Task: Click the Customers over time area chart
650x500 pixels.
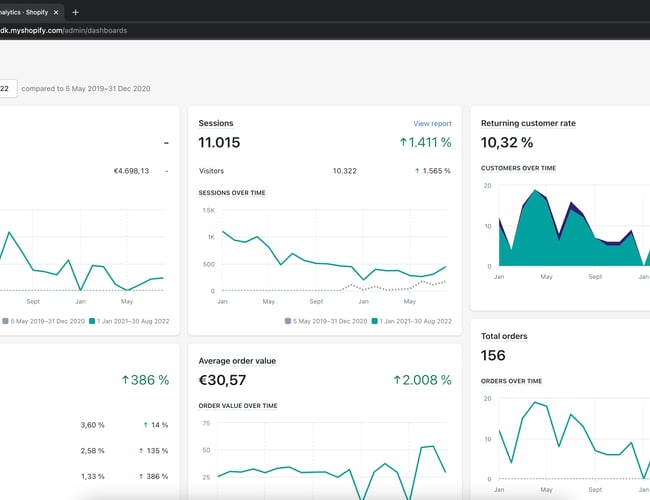Action: (560, 230)
